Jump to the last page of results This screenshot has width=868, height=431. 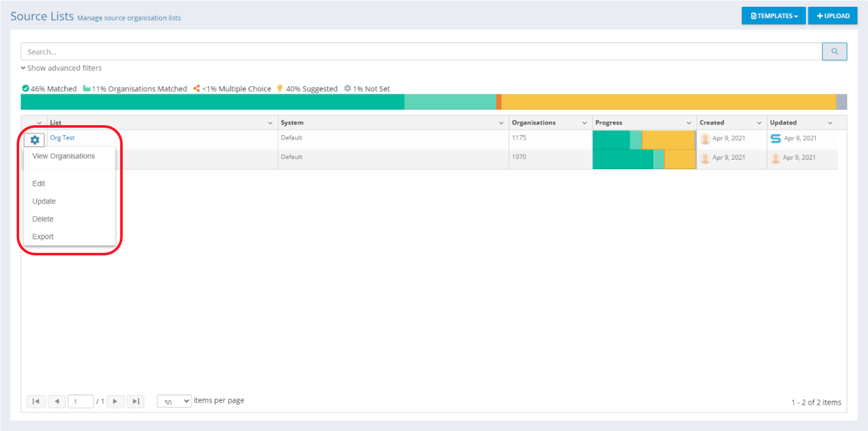[x=135, y=401]
